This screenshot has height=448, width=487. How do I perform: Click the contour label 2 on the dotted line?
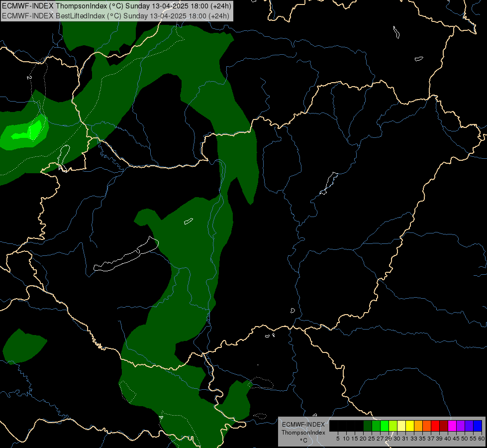29,77
